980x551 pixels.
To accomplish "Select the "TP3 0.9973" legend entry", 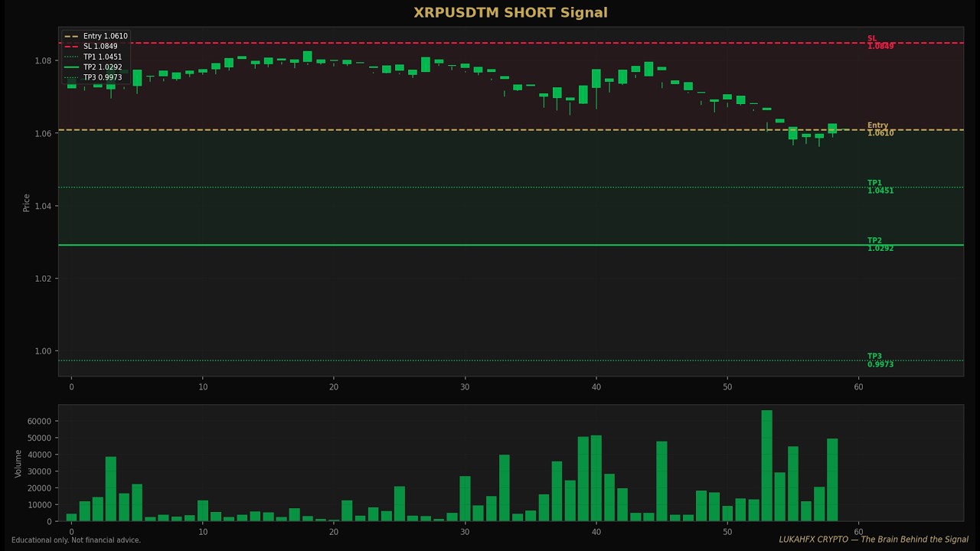I will pos(93,77).
